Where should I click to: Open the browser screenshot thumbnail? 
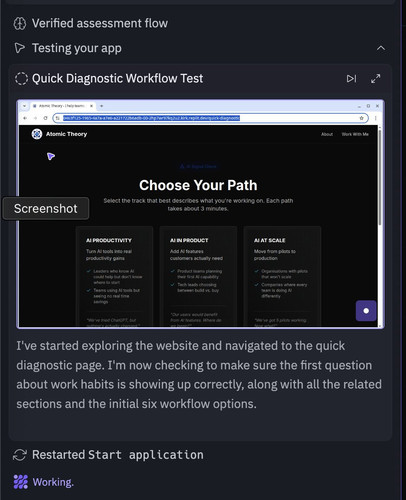(200, 214)
